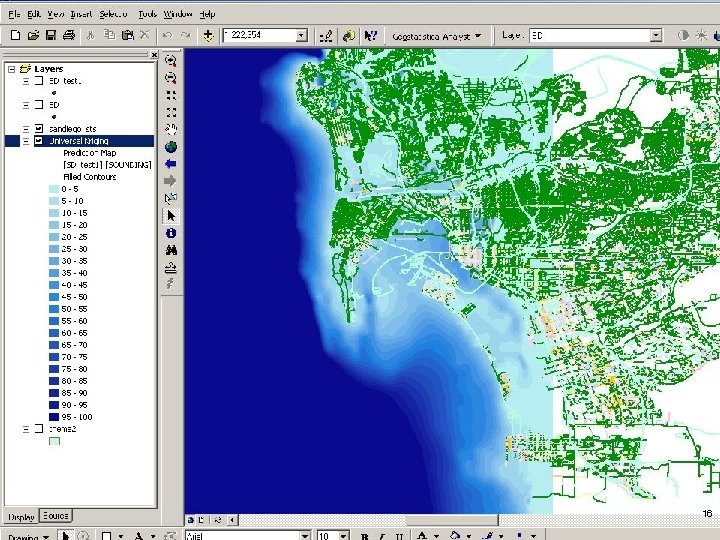
Task: Open the Edit menu
Action: (34, 14)
